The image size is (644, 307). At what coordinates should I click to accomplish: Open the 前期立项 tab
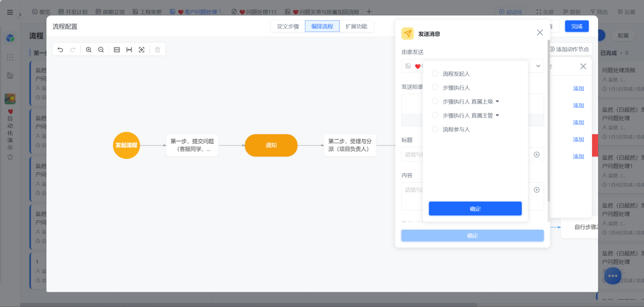(x=110, y=12)
